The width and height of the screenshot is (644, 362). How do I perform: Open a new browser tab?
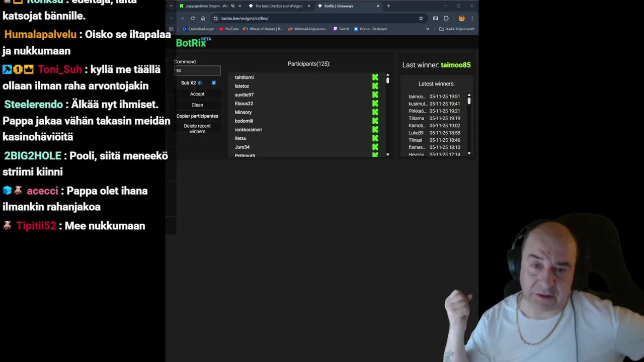388,6
